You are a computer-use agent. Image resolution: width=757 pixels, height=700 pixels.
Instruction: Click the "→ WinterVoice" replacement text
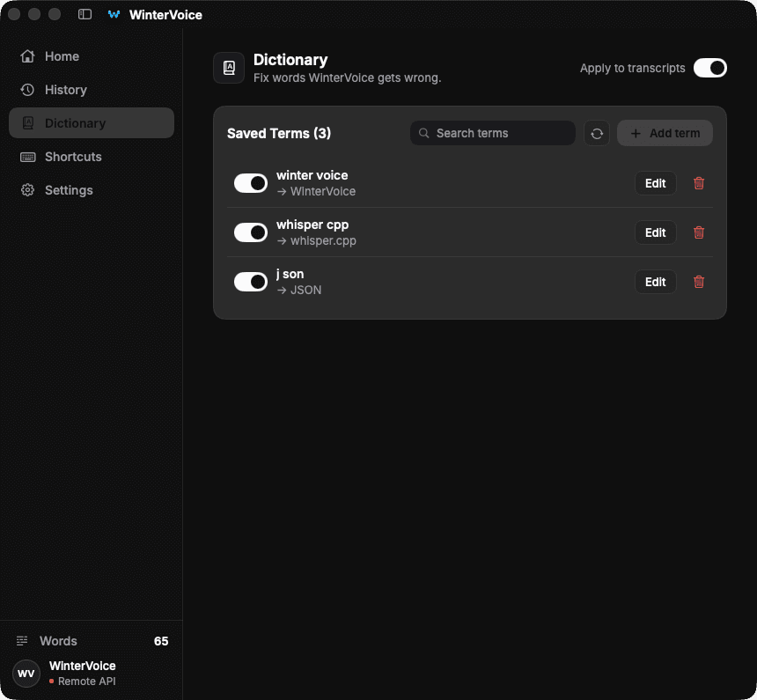(x=316, y=192)
